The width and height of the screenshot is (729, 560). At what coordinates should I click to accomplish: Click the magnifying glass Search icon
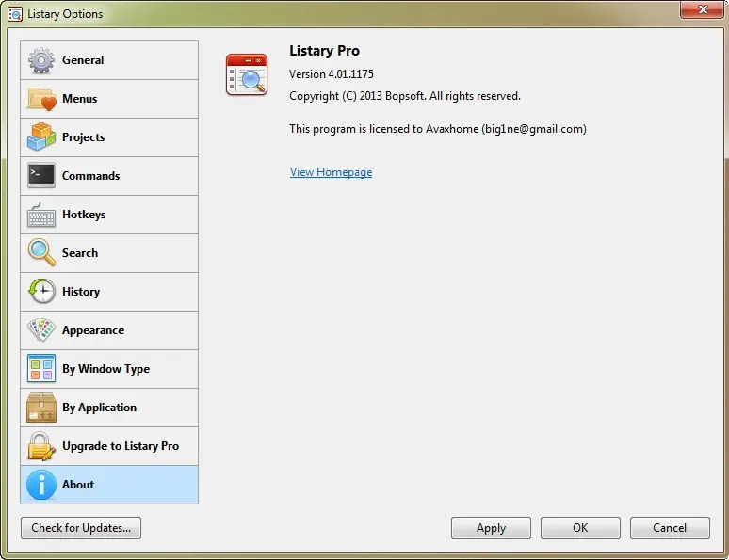point(41,252)
